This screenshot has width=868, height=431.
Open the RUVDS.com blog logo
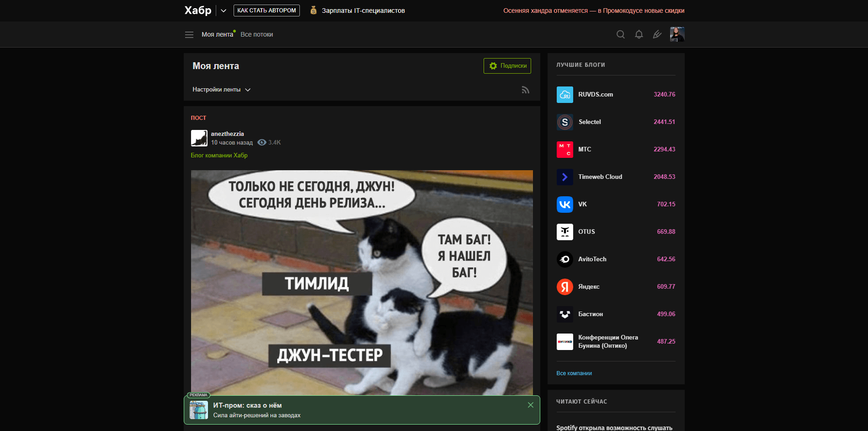565,95
